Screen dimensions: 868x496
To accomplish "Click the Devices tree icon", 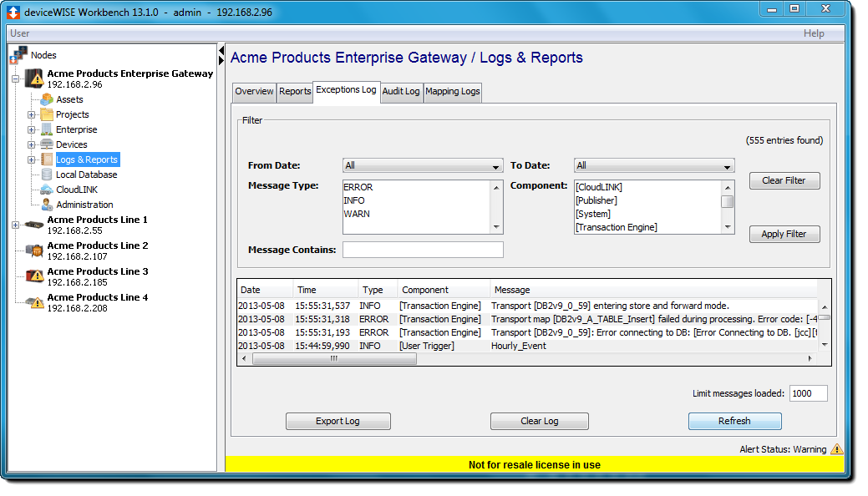I will point(47,144).
